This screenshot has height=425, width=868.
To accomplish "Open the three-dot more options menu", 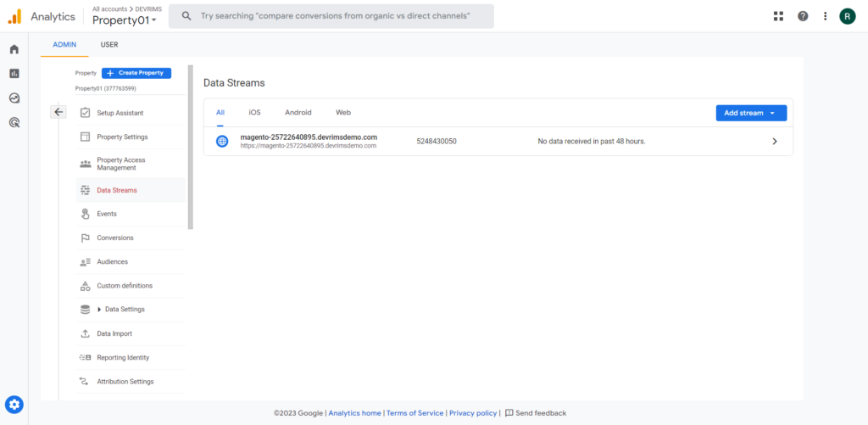I will [826, 16].
